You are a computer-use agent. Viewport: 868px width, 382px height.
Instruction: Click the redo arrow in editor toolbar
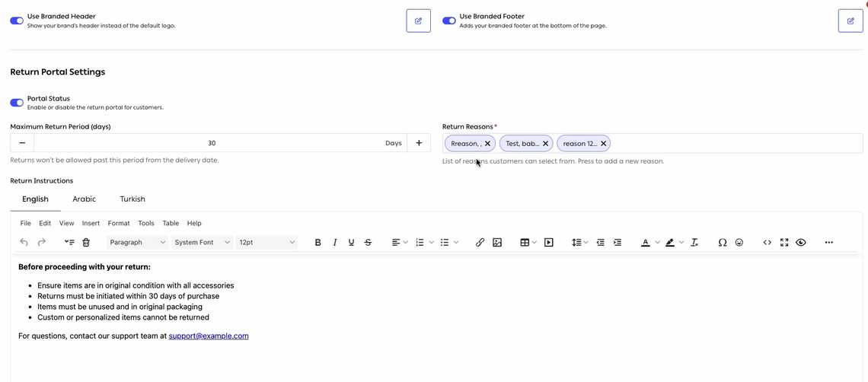coord(42,243)
